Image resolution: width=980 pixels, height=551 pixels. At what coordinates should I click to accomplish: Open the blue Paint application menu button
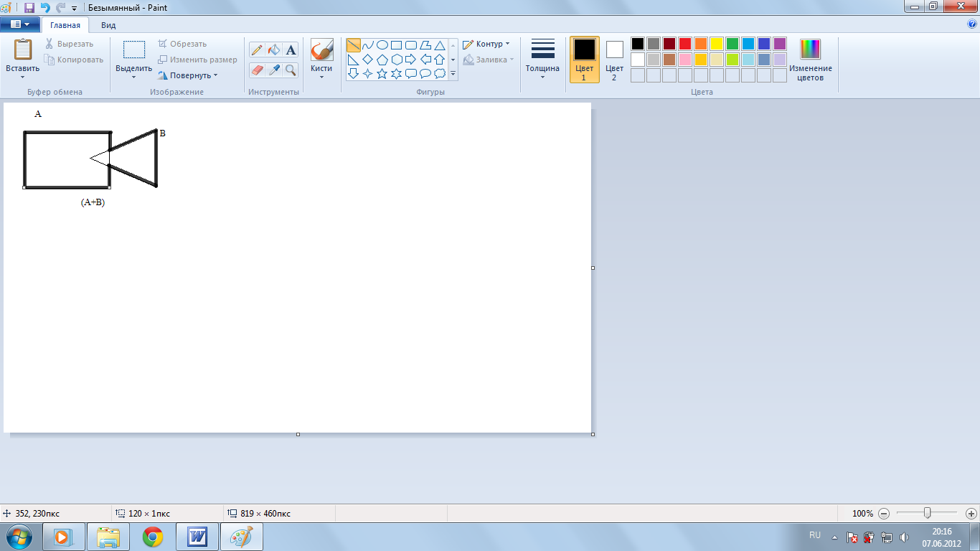(19, 24)
